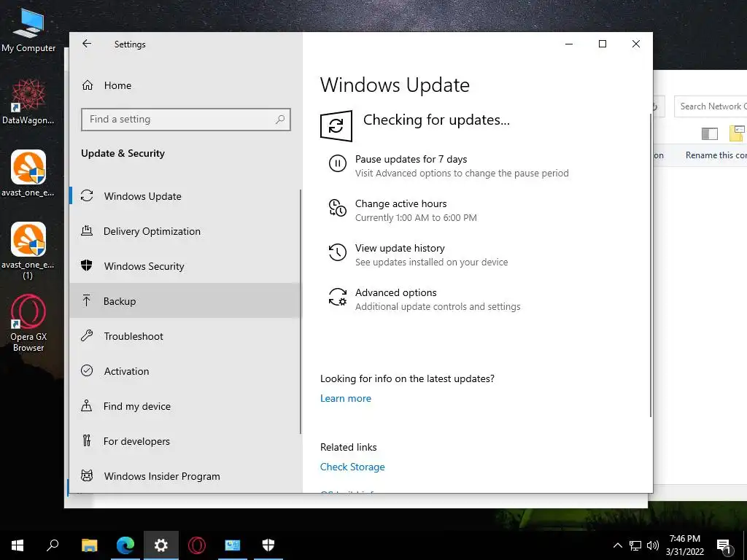Open Opera GX from the taskbar
Image resolution: width=747 pixels, height=560 pixels.
point(197,545)
